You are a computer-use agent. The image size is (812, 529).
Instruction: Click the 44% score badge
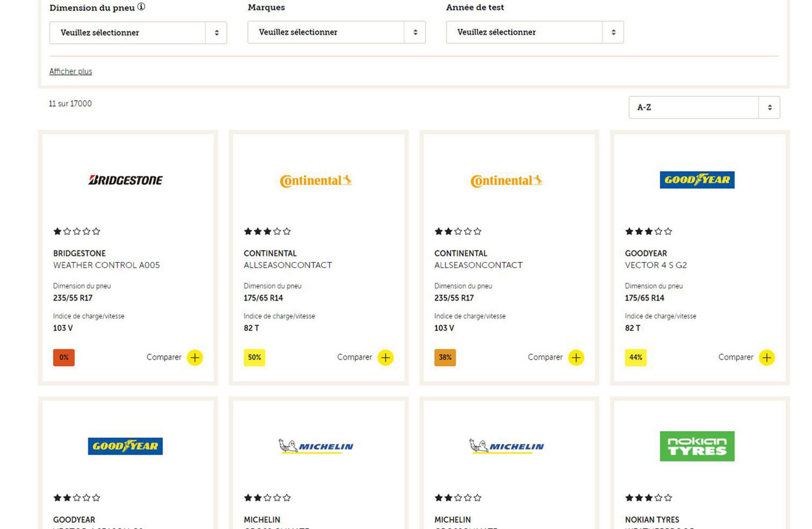point(636,357)
